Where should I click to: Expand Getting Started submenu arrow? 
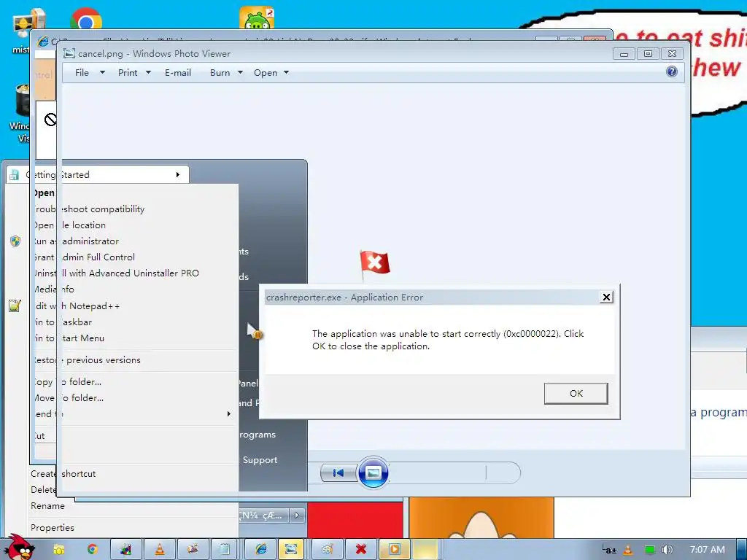click(x=178, y=175)
